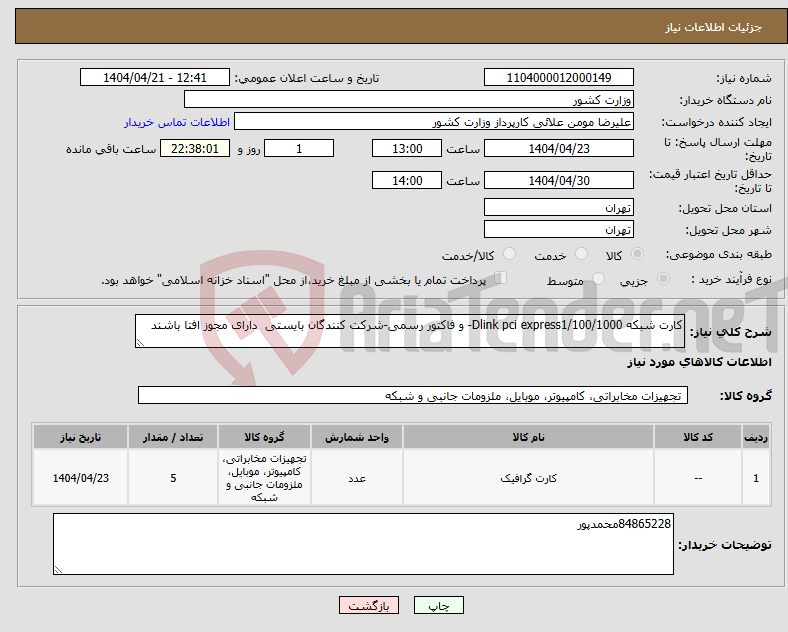Click the تاریخ نیاز column header
The height and width of the screenshot is (632, 788).
80,437
